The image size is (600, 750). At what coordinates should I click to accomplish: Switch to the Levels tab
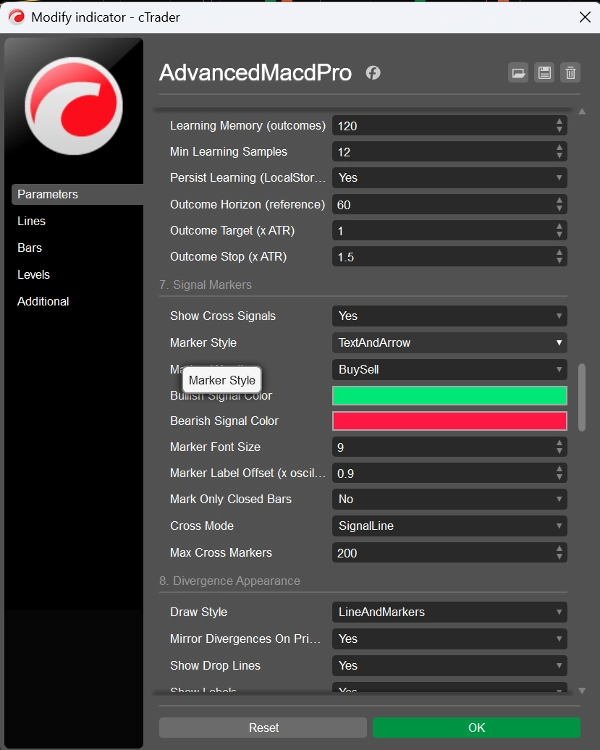pos(33,275)
